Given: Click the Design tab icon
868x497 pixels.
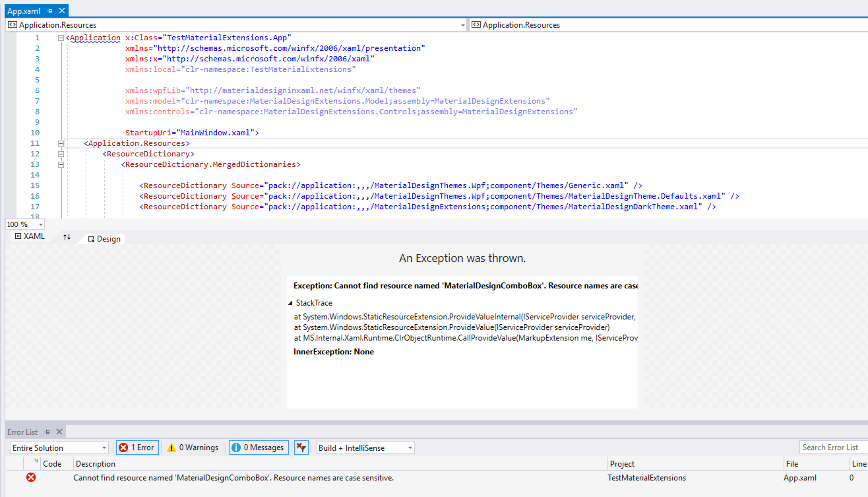Looking at the screenshot, I should pyautogui.click(x=91, y=239).
